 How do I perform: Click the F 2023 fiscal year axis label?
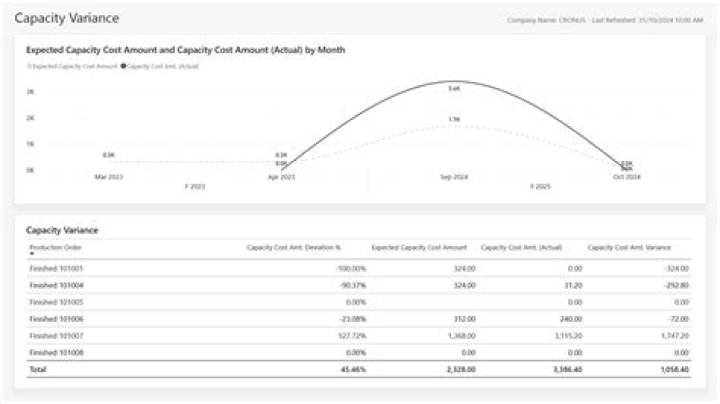[195, 186]
